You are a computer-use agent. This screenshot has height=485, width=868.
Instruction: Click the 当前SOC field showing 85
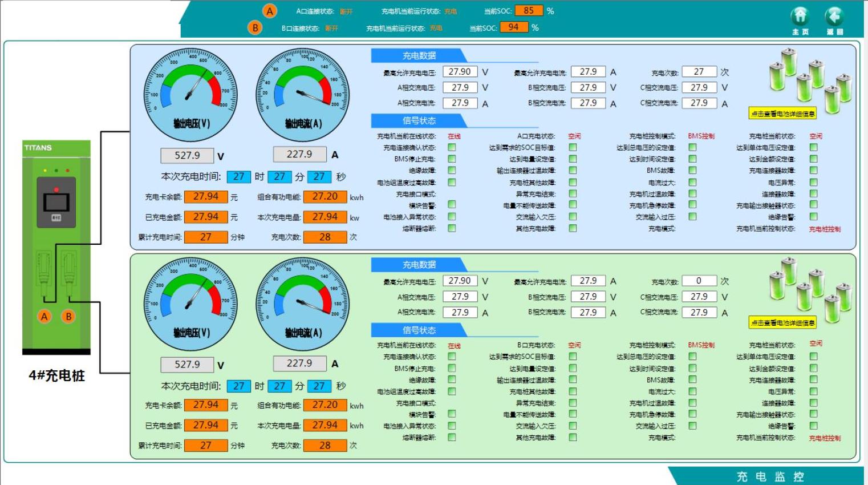pyautogui.click(x=529, y=11)
